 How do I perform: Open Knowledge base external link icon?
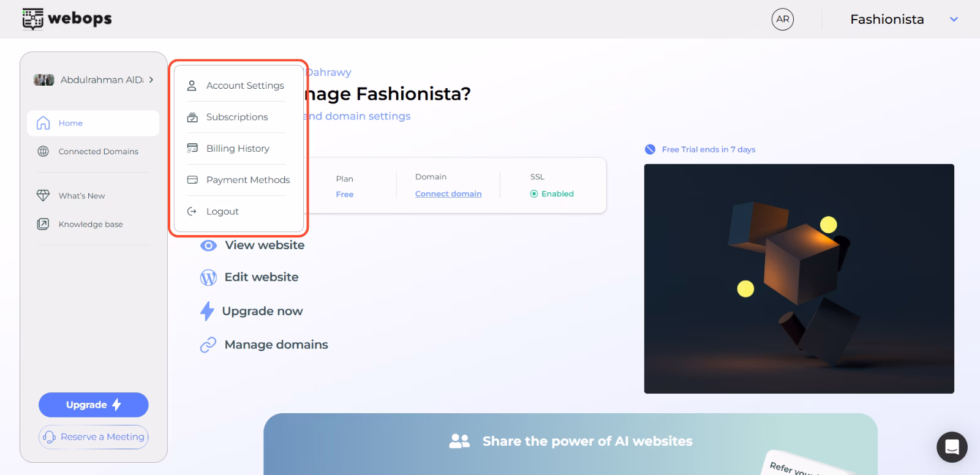pyautogui.click(x=43, y=224)
